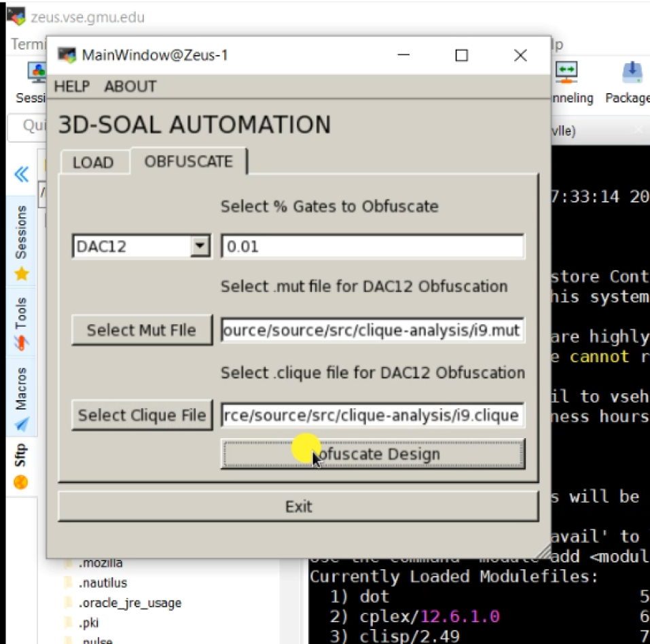Click "Currently Loaded Modulefiles:" terminal line

pos(454,576)
